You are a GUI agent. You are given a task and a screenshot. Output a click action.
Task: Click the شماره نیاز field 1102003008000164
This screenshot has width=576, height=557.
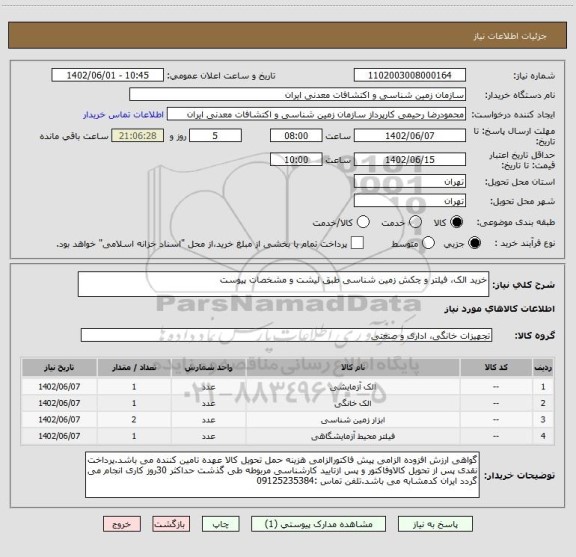click(410, 75)
